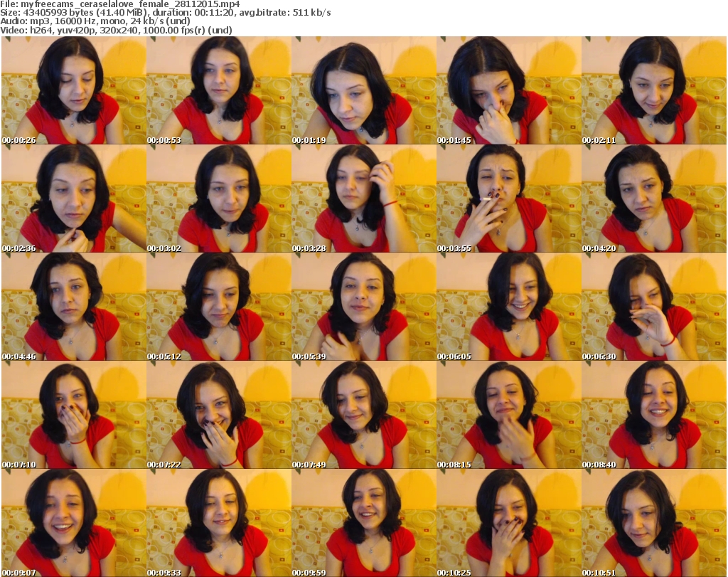Click the Video h264 info line
The width and height of the screenshot is (728, 577).
pos(117,30)
